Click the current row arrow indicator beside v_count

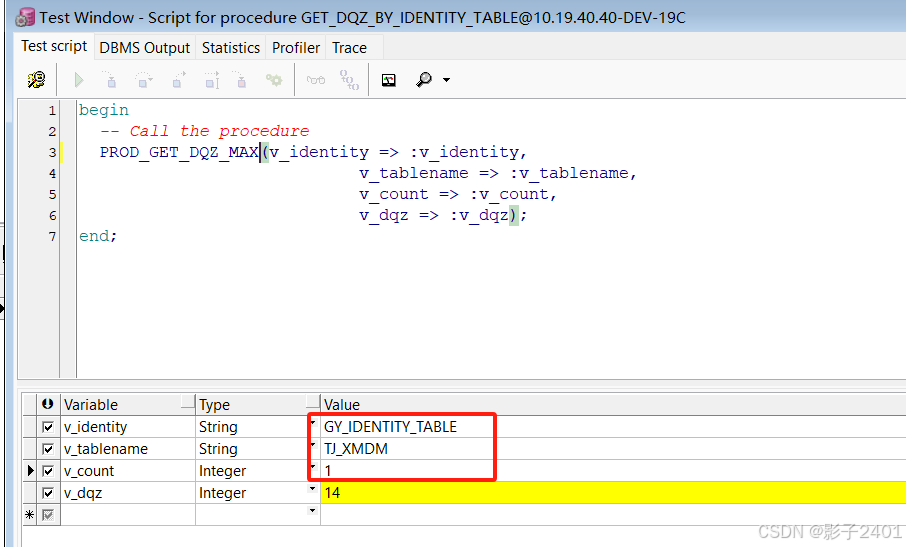click(x=30, y=471)
